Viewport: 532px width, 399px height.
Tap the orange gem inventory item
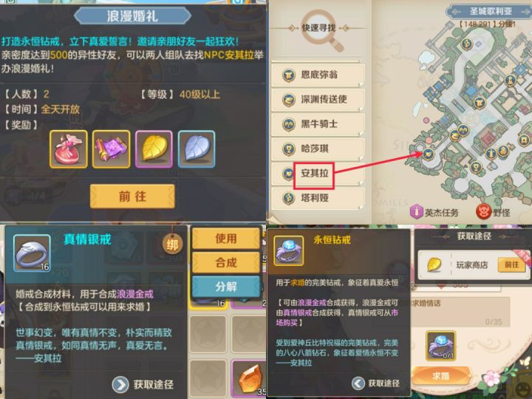click(x=248, y=378)
